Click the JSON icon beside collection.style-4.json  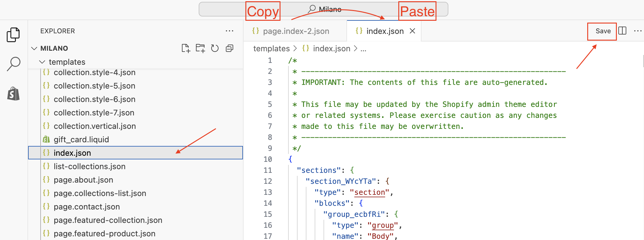46,72
